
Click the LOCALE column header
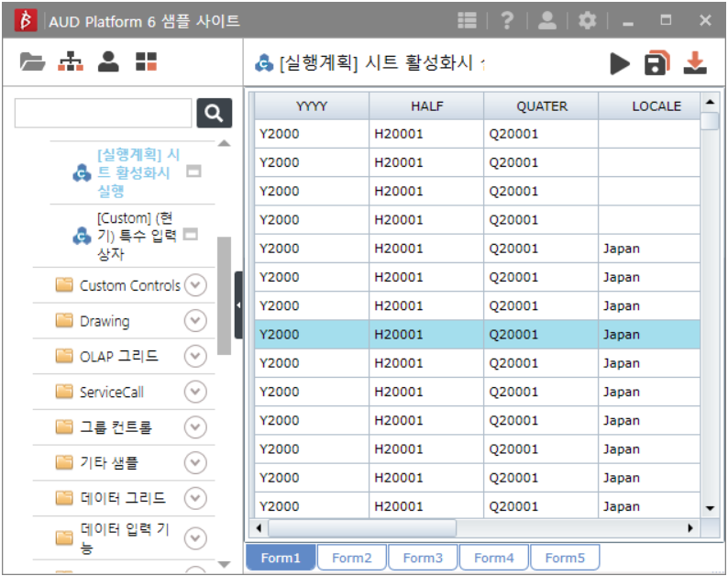tap(656, 106)
